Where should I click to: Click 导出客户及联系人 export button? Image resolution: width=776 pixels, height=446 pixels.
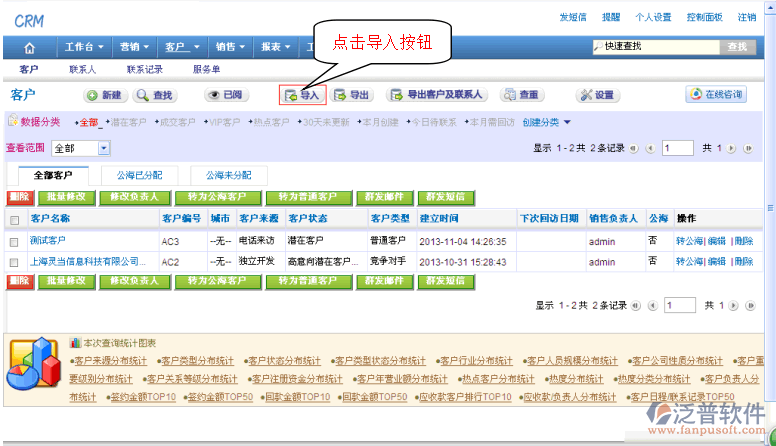pyautogui.click(x=436, y=95)
